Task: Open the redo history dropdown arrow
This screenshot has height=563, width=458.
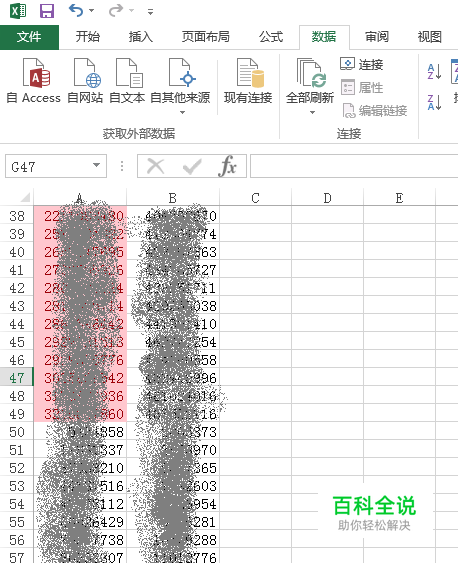Action: pos(131,11)
